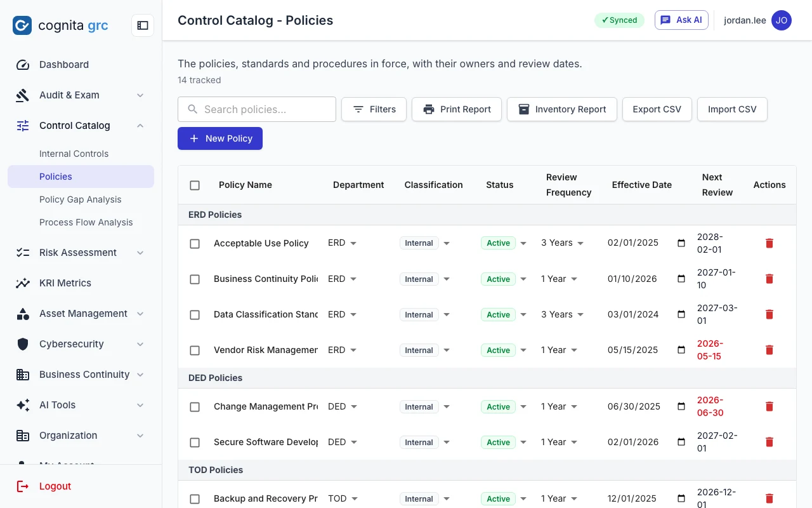Click the New Policy button
The width and height of the screenshot is (812, 508).
220,138
